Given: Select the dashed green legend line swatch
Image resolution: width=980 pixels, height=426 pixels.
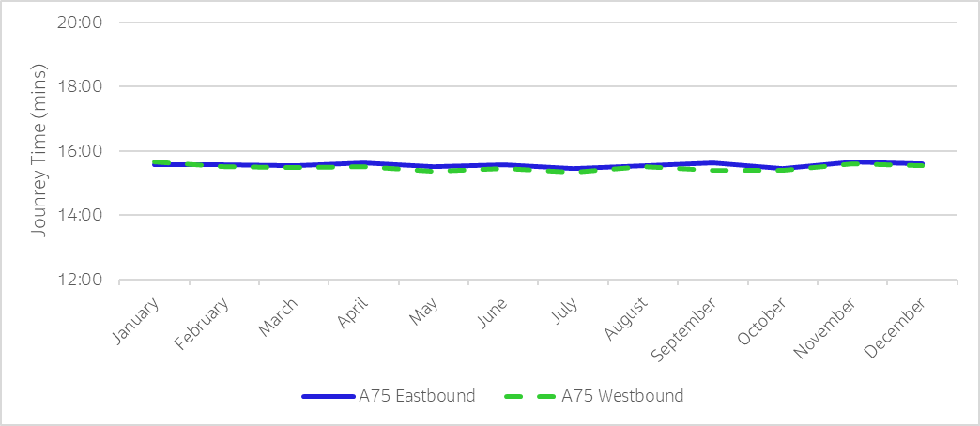Looking at the screenshot, I should [531, 396].
